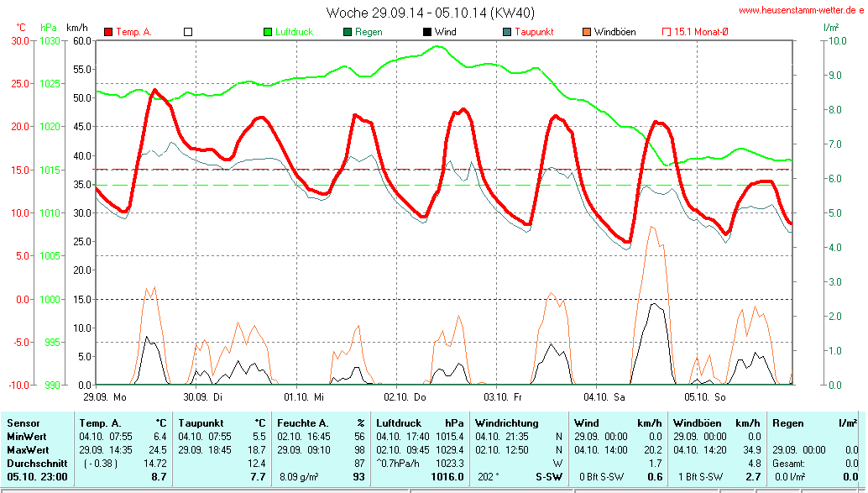Click the green Luftdruck legend square
The width and height of the screenshot is (868, 493).
(x=268, y=32)
